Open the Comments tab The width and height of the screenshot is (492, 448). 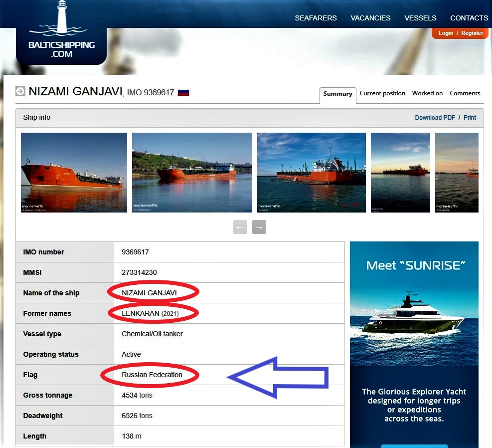(465, 93)
